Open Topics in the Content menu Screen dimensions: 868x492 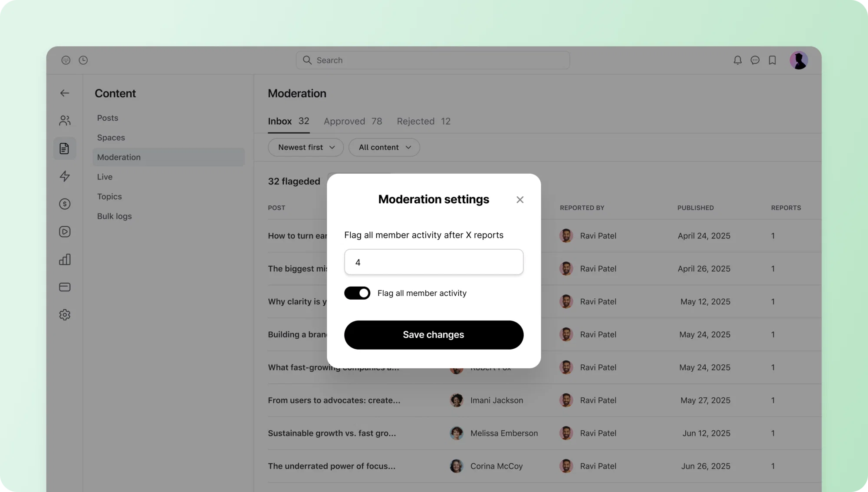pos(109,197)
